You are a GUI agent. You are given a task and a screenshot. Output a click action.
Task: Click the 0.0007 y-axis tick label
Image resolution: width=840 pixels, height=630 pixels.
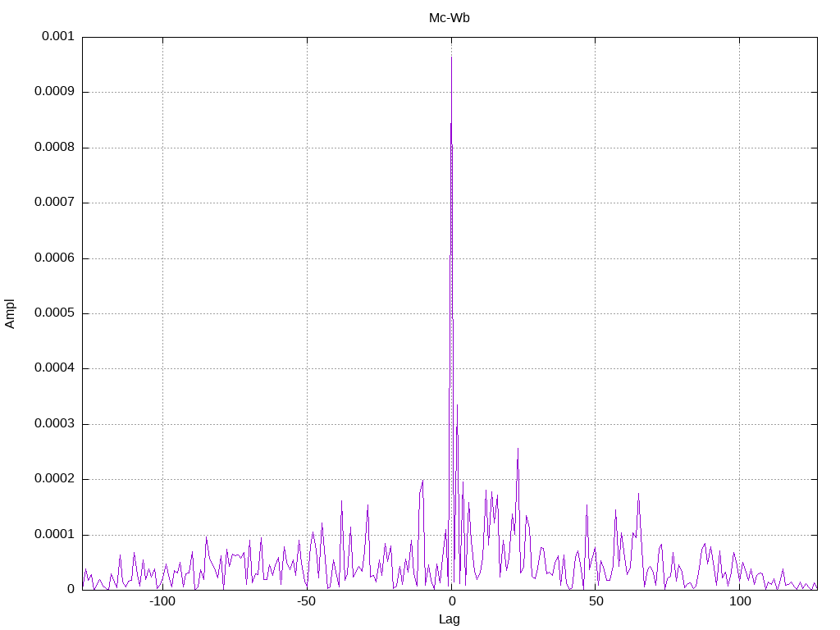(x=54, y=202)
